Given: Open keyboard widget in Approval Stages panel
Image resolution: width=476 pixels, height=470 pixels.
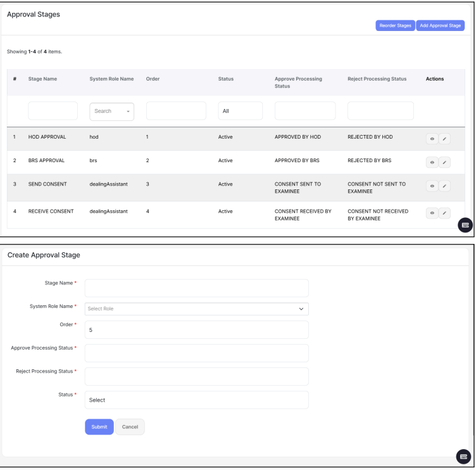Looking at the screenshot, I should [465, 225].
